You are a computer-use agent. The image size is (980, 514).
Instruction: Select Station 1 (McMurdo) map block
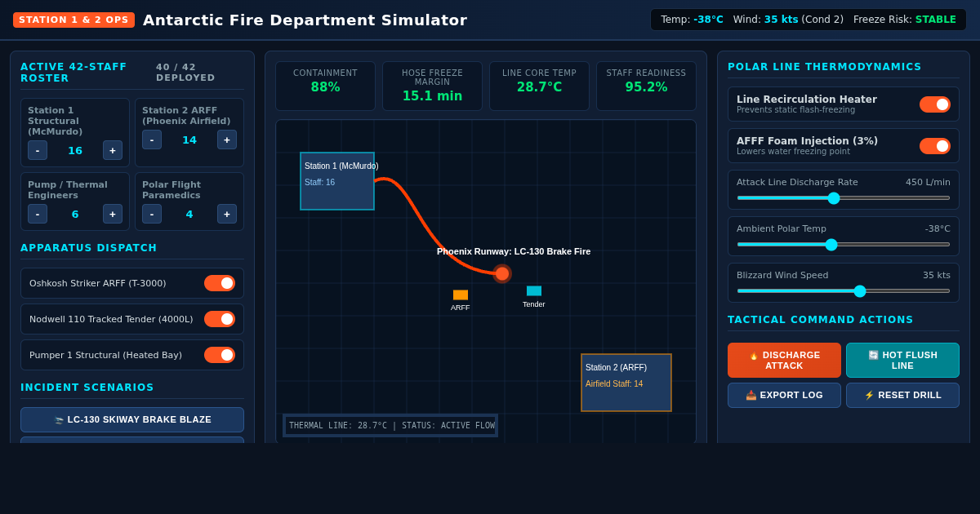(337, 181)
